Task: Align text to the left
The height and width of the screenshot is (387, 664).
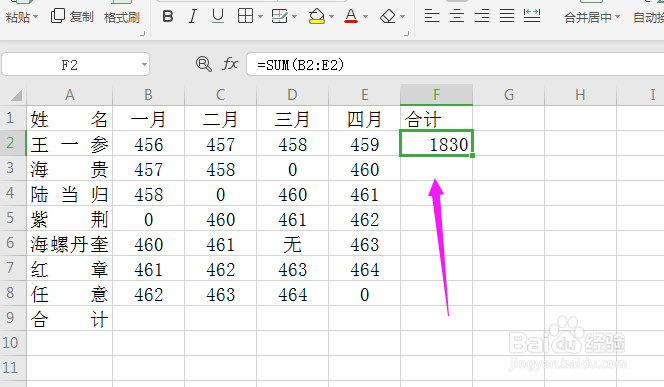Action: (432, 16)
